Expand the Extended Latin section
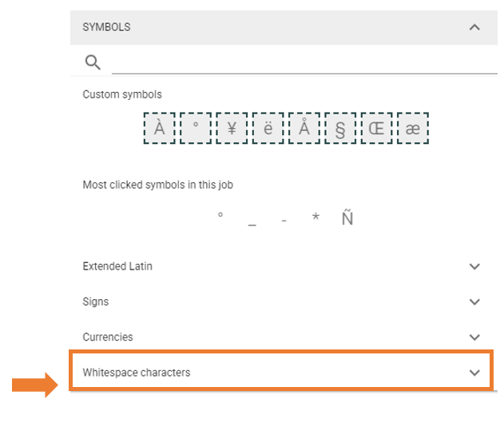This screenshot has height=431, width=504. (x=474, y=266)
